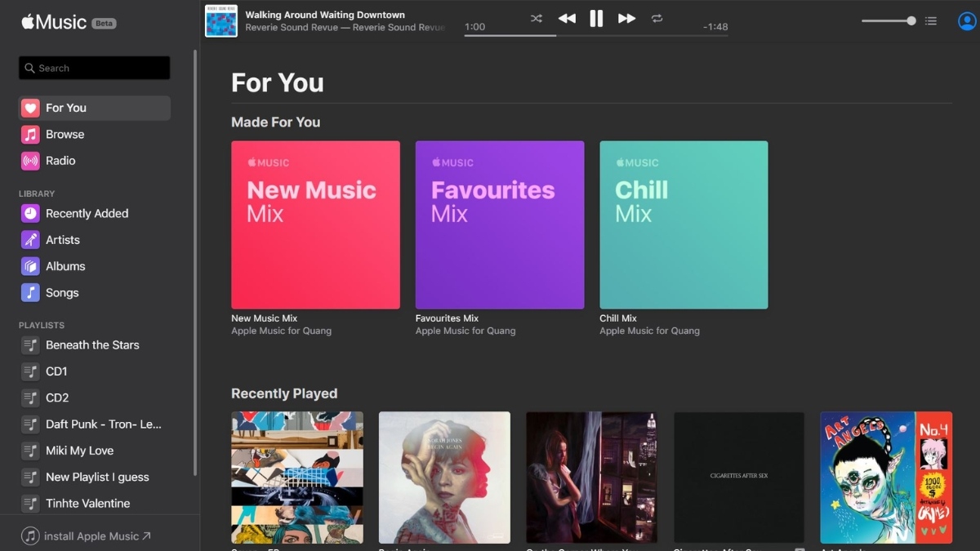Click the now playing album artwork
Viewport: 980px width, 551px height.
pyautogui.click(x=221, y=21)
